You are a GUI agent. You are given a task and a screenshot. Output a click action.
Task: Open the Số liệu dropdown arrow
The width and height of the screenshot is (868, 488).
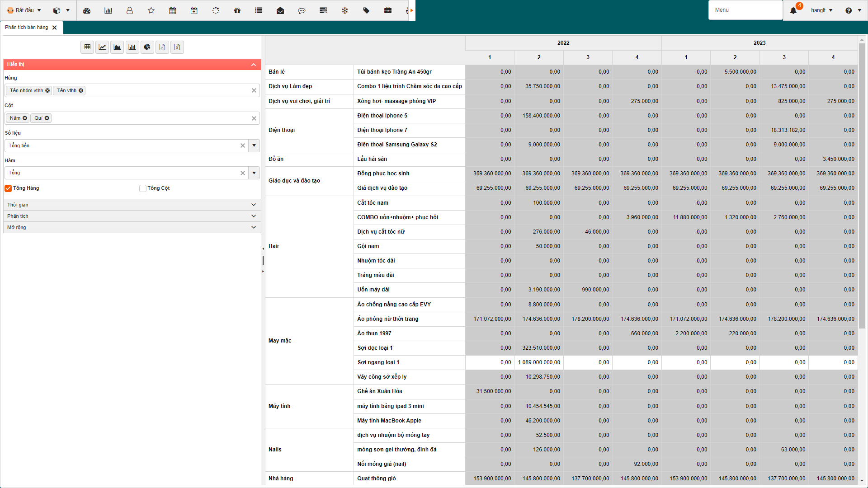click(254, 145)
